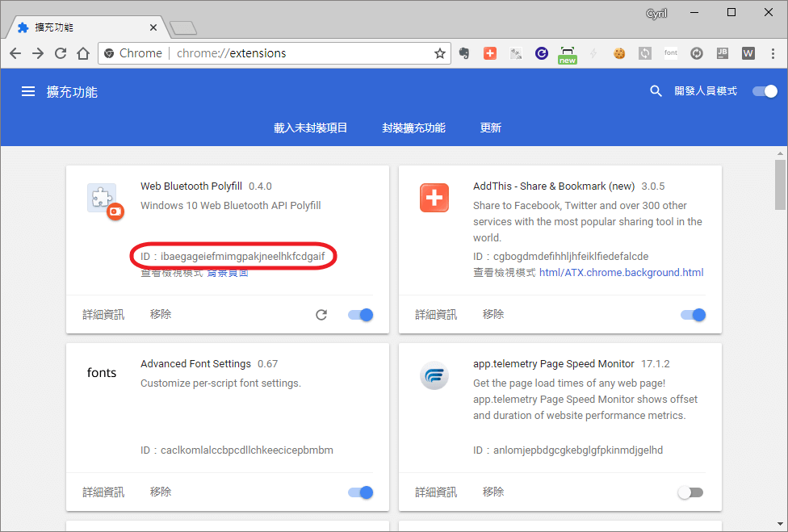Click the Advanced Font Settings fonts icon
This screenshot has height=532, width=788.
102,373
